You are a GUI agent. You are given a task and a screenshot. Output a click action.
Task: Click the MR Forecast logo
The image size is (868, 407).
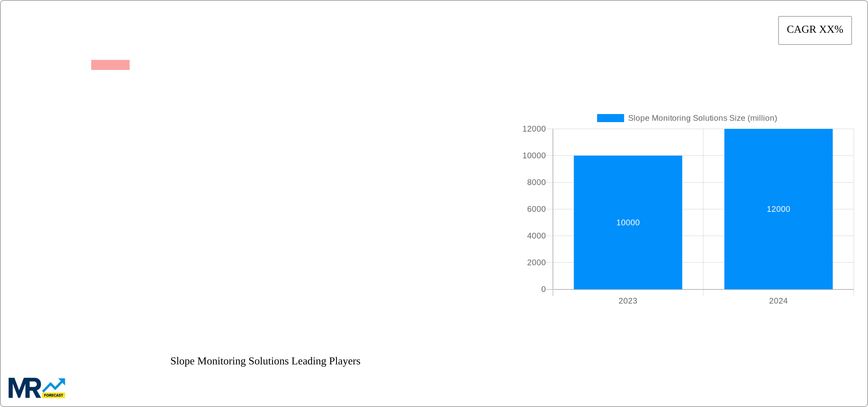pyautogui.click(x=37, y=387)
